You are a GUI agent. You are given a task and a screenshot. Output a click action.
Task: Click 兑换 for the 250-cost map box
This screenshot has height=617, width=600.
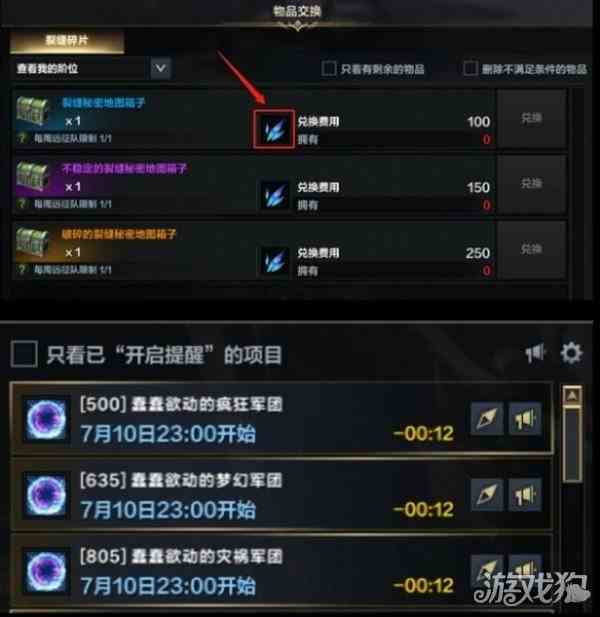531,249
